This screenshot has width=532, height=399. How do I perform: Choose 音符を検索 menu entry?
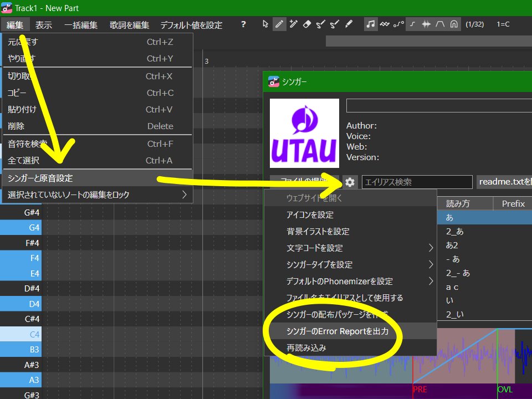(x=98, y=144)
